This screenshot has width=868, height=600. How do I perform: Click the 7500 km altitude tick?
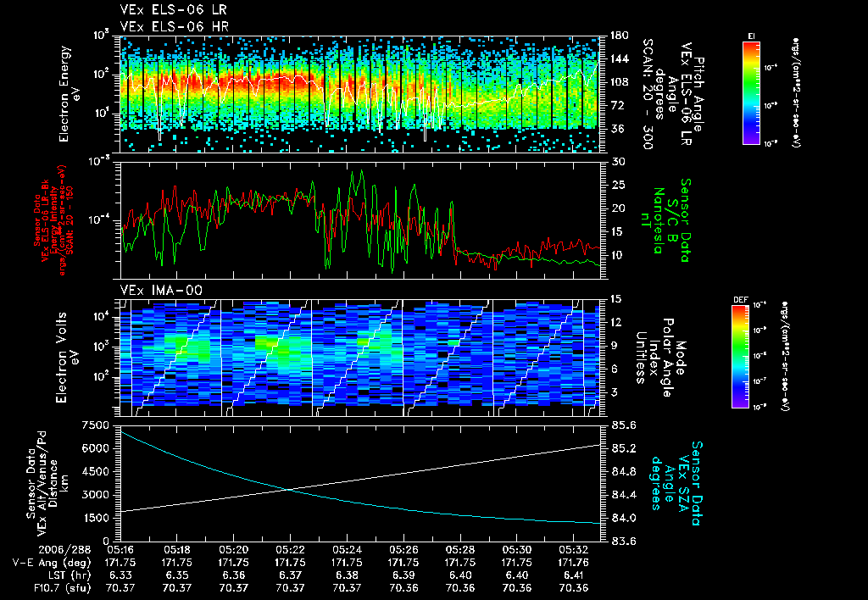[96, 425]
